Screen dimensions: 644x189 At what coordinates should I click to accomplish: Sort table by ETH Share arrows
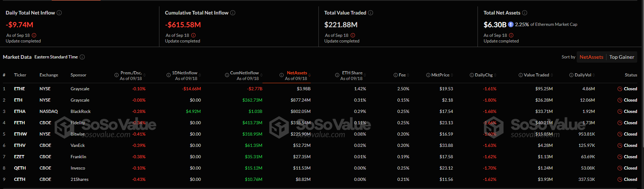[x=365, y=75]
